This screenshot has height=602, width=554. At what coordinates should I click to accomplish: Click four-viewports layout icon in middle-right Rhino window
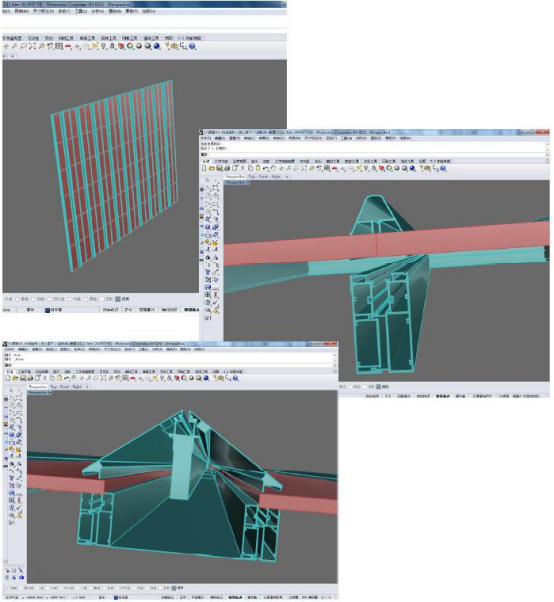click(327, 168)
